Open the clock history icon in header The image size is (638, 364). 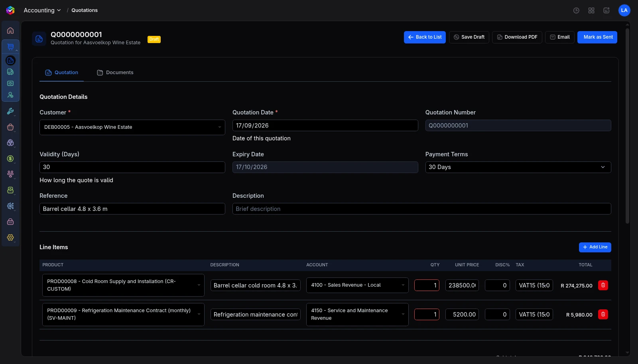click(576, 10)
